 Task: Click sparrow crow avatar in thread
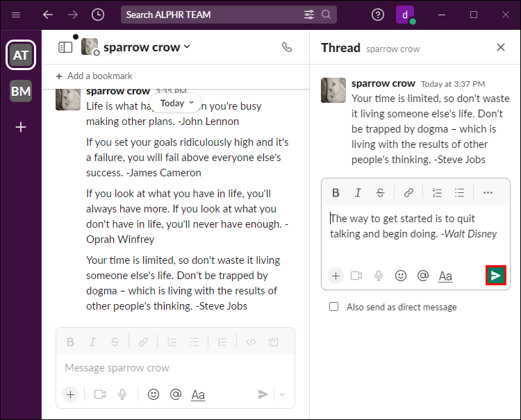[333, 90]
